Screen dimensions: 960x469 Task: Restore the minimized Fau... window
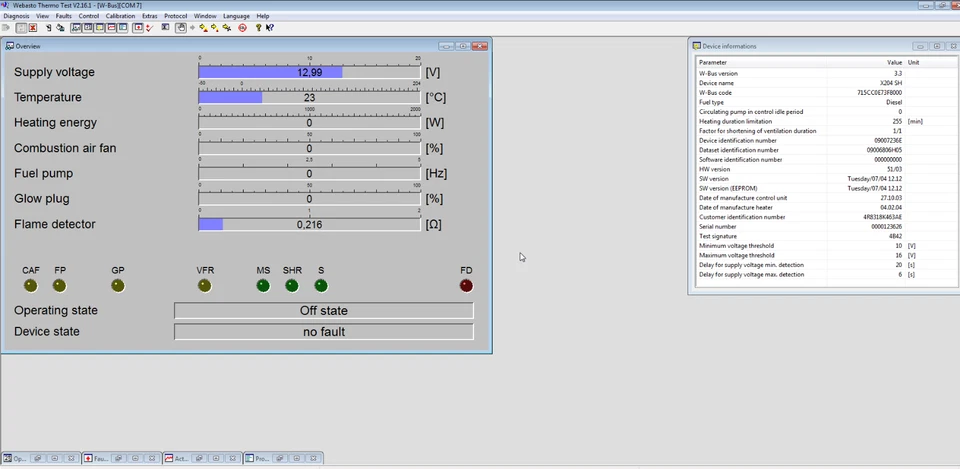[119, 458]
